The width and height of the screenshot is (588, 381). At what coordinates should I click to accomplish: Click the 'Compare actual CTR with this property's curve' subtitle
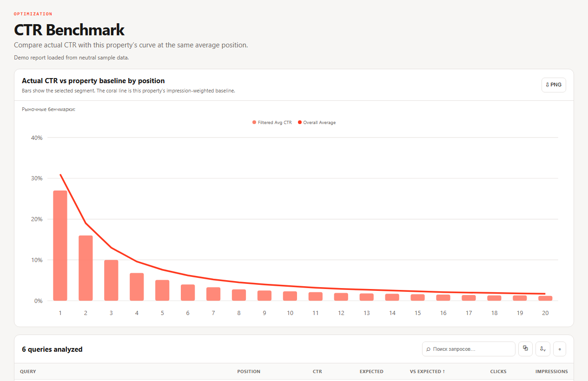(131, 45)
